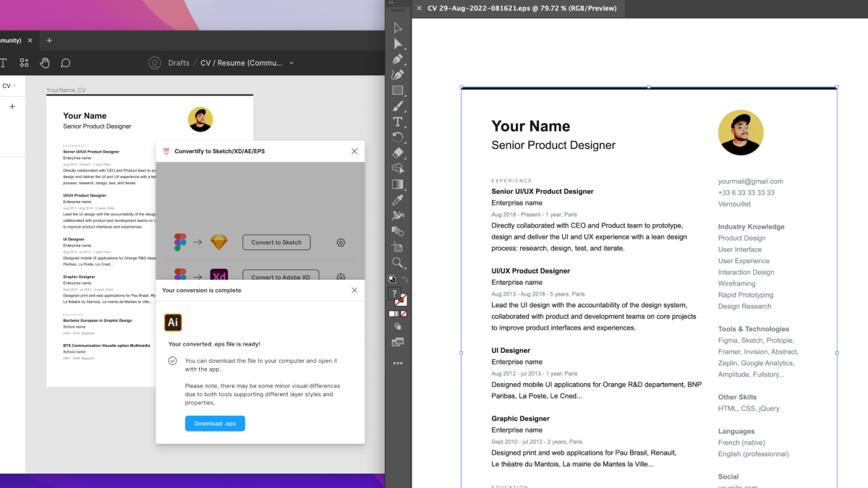This screenshot has width=868, height=488.
Task: Select the Eyedropper tool
Action: tap(398, 200)
